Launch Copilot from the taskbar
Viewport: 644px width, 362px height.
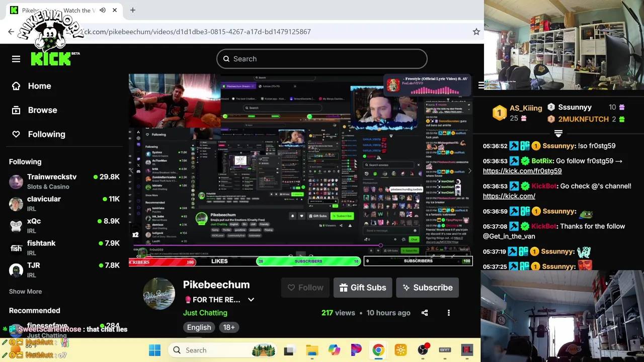pos(334,350)
